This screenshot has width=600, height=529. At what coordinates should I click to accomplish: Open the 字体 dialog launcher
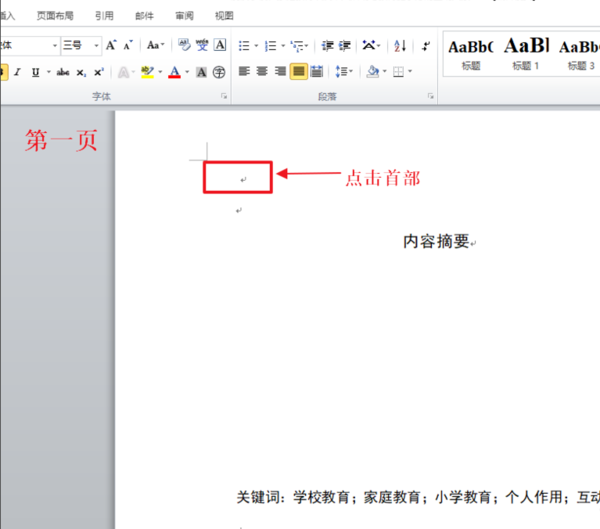[224, 96]
